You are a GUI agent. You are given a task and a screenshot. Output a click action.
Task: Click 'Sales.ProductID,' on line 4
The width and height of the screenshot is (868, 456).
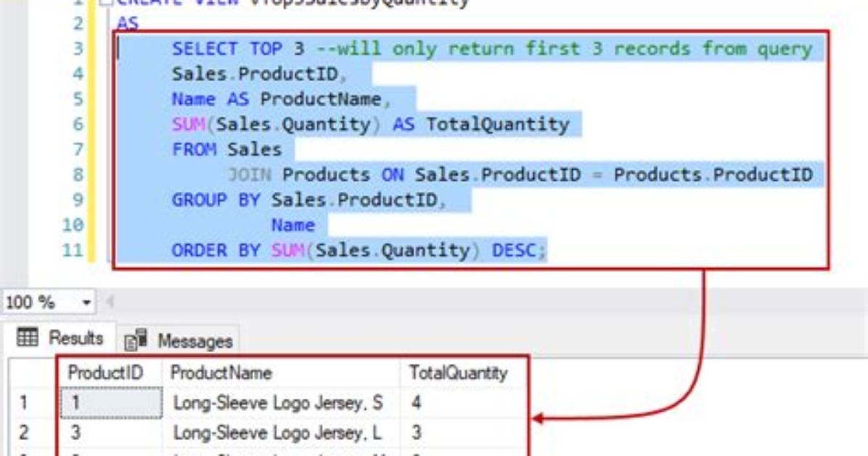260,73
